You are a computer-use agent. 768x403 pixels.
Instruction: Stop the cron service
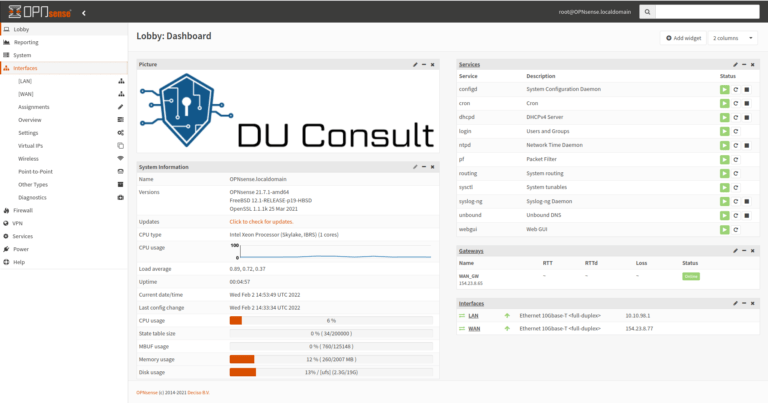click(x=747, y=104)
